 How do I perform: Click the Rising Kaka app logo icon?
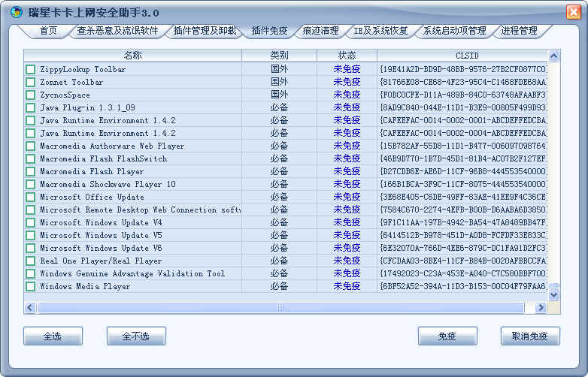coord(17,12)
